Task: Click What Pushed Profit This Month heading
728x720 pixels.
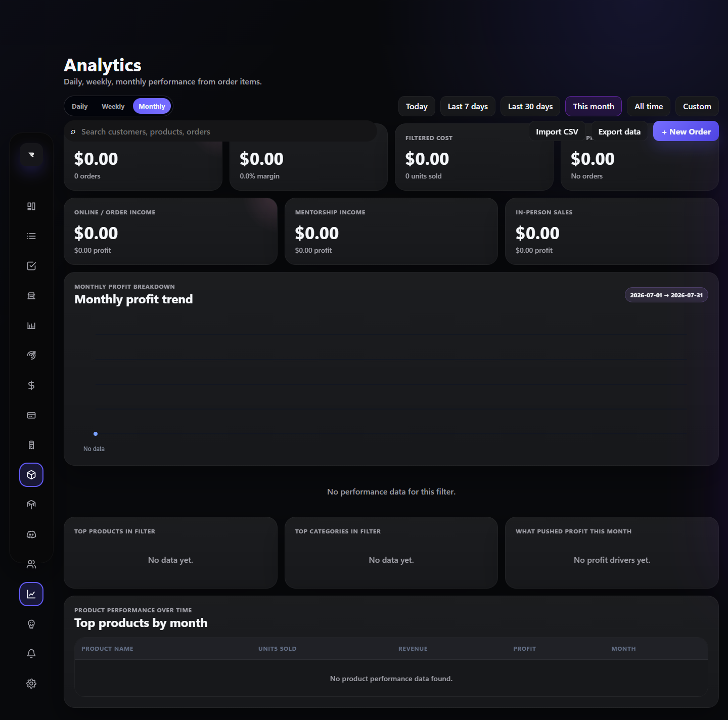Action: 573,531
